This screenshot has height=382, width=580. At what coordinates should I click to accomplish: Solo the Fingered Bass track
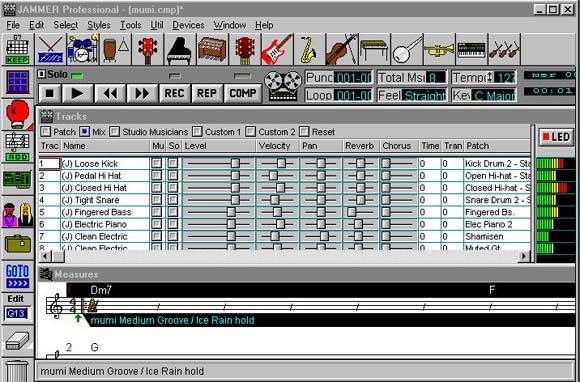(173, 212)
